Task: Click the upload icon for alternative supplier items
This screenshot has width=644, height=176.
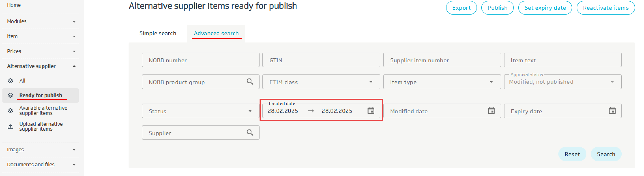Action: point(11,126)
